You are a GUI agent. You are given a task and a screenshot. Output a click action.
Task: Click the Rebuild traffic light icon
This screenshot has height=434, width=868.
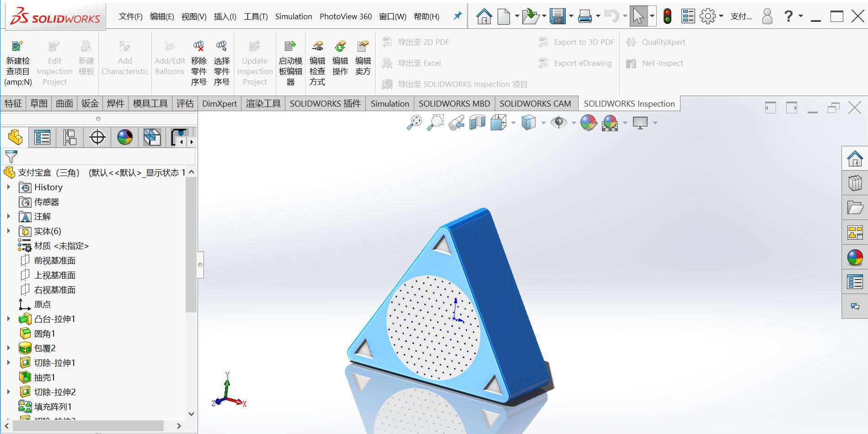click(667, 16)
